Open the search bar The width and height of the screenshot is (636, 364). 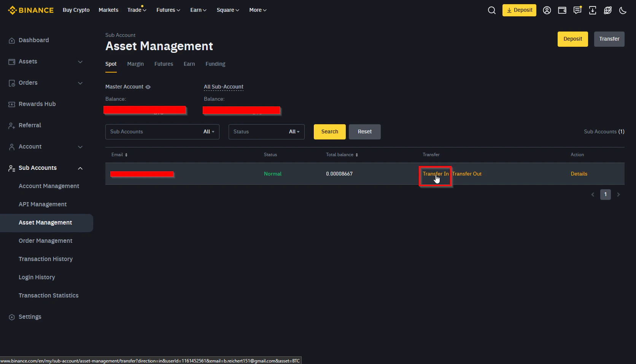[x=491, y=10]
